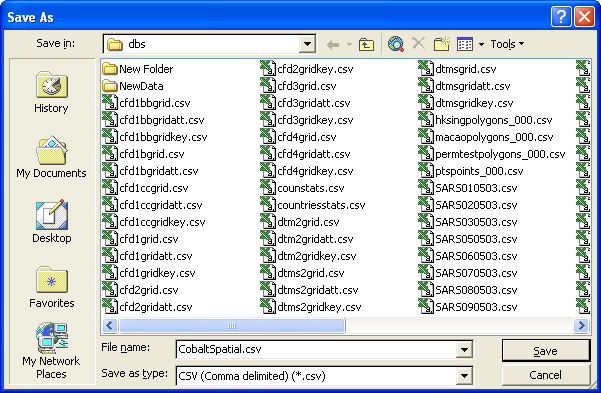The height and width of the screenshot is (393, 601).
Task: Select file name cfd1gridkey.csv
Action: pos(157,273)
